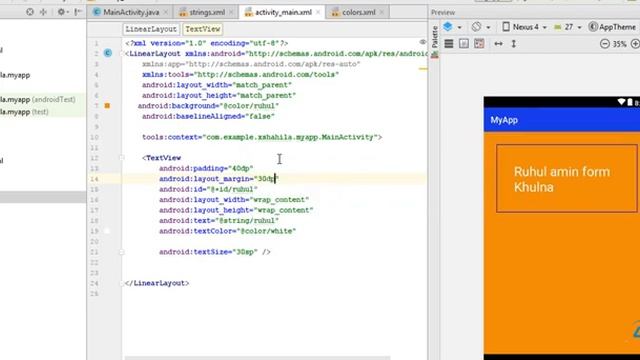Click the class gutter icon on line 2
The width and height of the screenshot is (640, 360).
107,53
